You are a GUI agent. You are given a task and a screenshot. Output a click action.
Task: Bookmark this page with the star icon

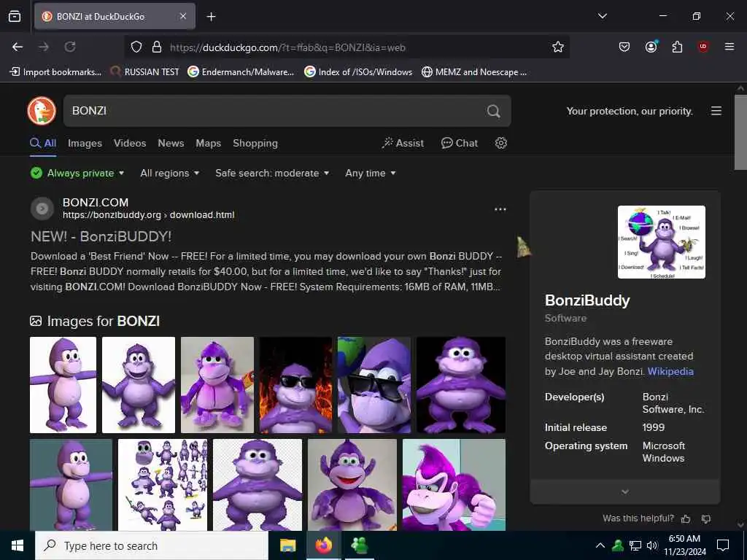[x=558, y=47]
